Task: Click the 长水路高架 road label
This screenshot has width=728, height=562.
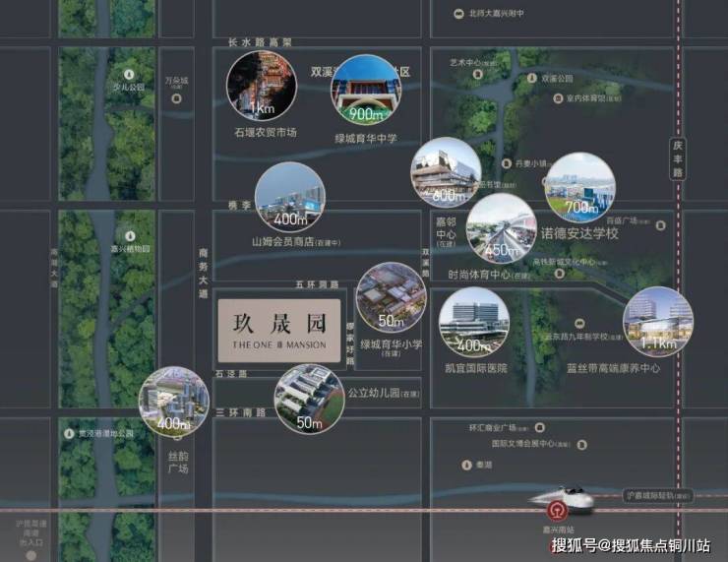Action: coord(260,42)
